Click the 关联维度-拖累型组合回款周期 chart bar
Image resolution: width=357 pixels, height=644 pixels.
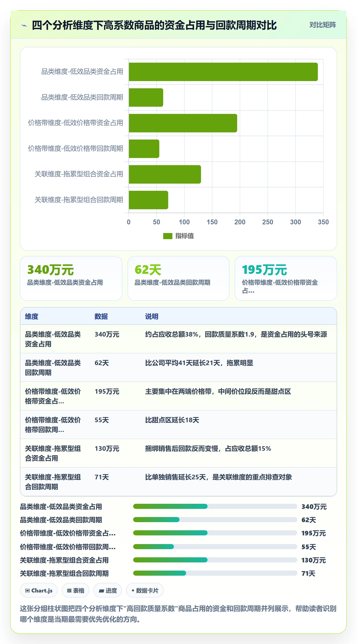pos(148,200)
